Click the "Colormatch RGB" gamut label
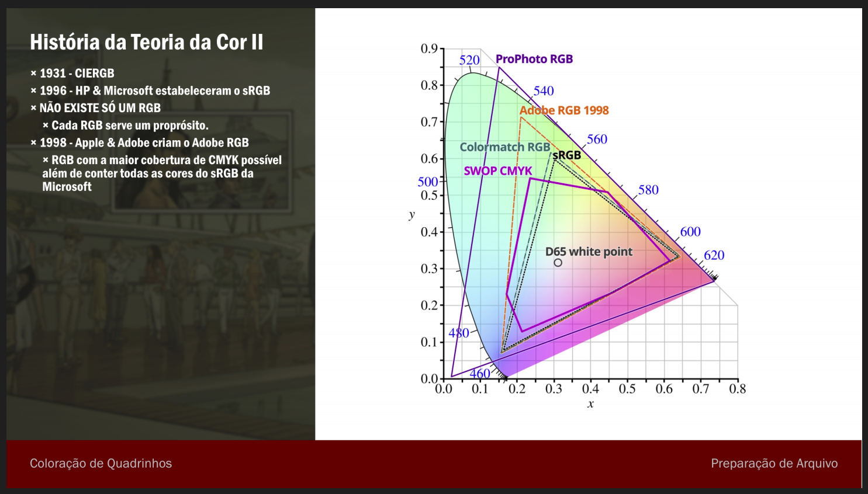 [x=504, y=147]
